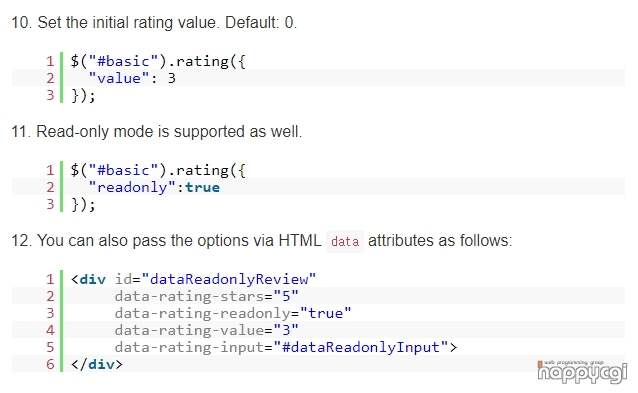This screenshot has width=638, height=393.
Task: Click the data-rating-readonly attribute name
Action: (203, 313)
